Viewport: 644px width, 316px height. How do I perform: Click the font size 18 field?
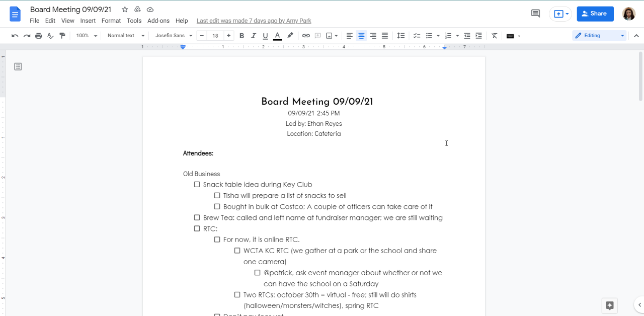pyautogui.click(x=215, y=36)
